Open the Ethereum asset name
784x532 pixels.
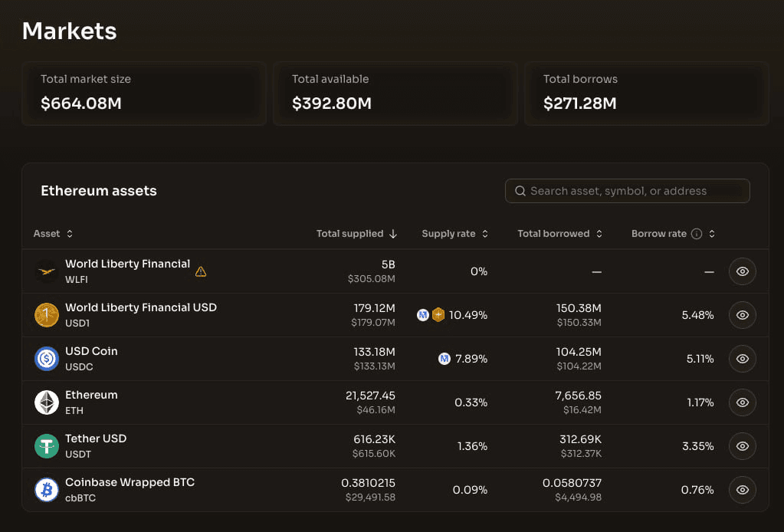(91, 395)
